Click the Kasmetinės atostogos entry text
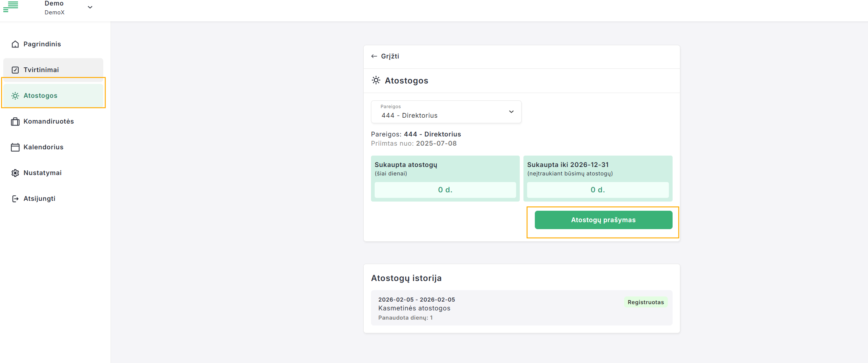868x363 pixels. [414, 308]
